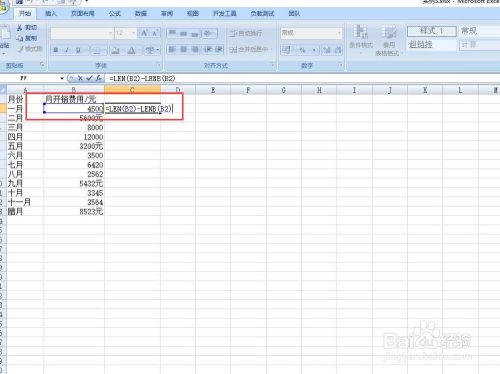
Task: Click the Cancel (X) formula button
Action: click(x=80, y=78)
